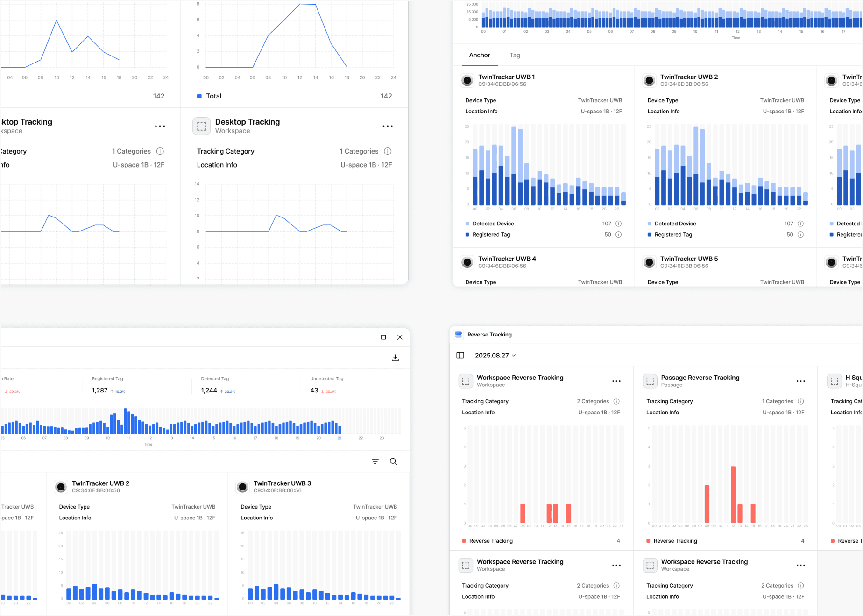Viewport: 863px width, 616px height.
Task: Click the highlighted 21 marker on the time axis
Action: (x=340, y=438)
